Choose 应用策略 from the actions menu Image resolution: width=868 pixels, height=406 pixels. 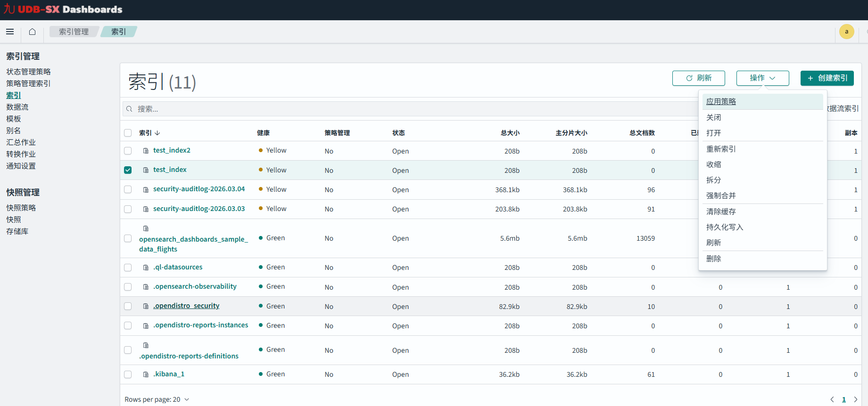point(721,102)
